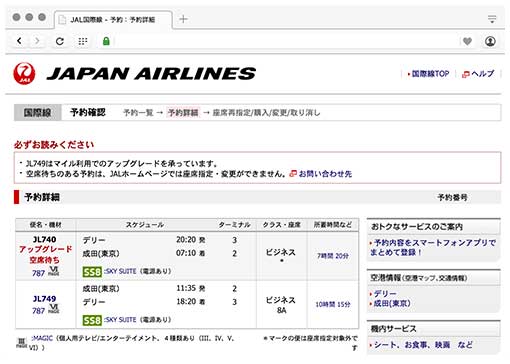Open SKY SUITE link in JL740 row

coord(120,271)
